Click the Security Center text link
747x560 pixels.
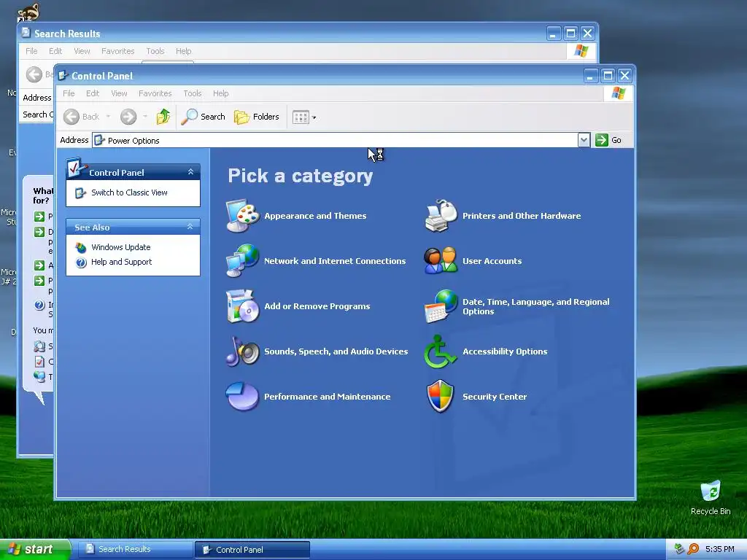pyautogui.click(x=495, y=397)
